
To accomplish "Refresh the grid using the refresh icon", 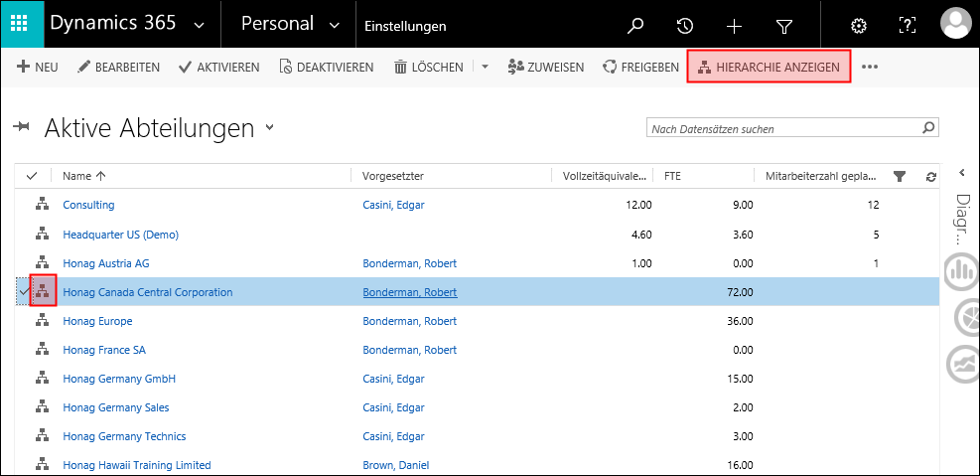I will pos(930,177).
